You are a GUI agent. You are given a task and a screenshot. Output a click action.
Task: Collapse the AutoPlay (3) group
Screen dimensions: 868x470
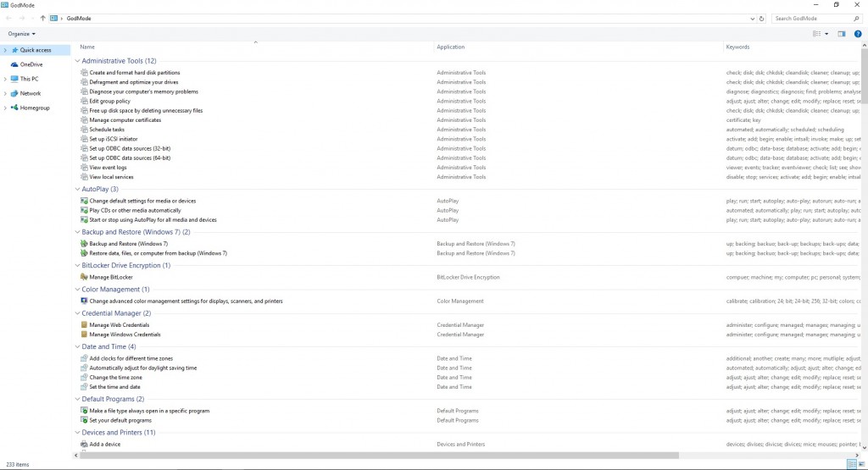pyautogui.click(x=77, y=189)
